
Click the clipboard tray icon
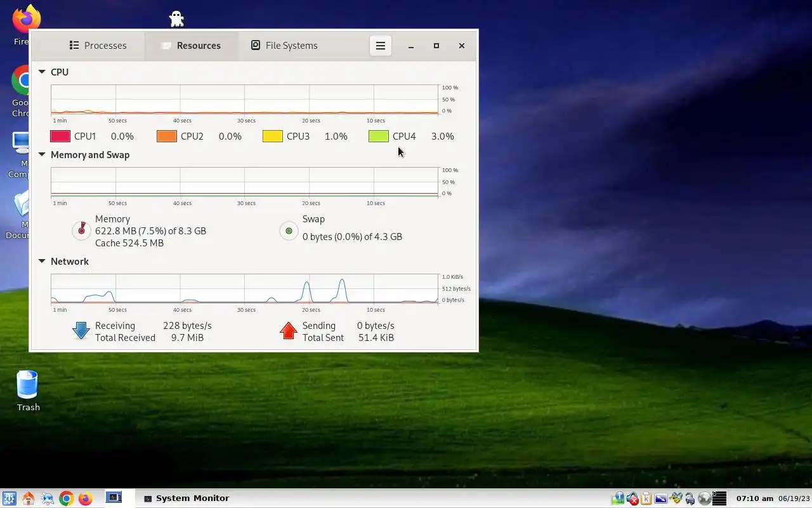pyautogui.click(x=646, y=498)
